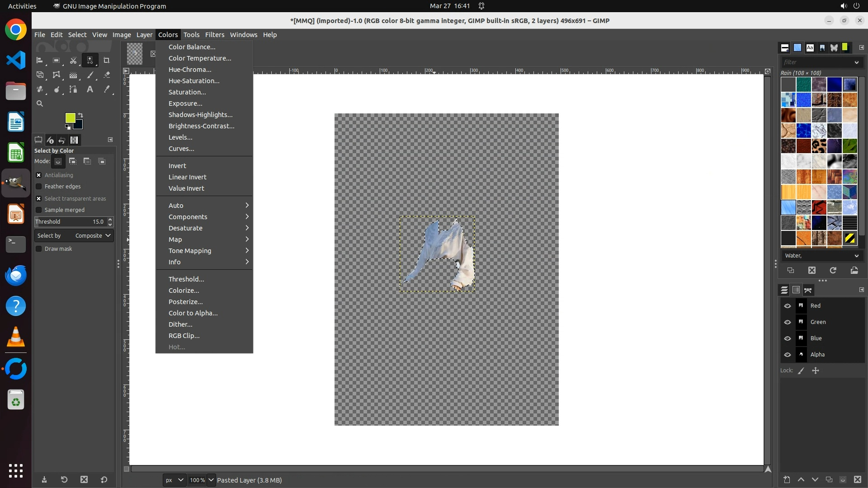868x488 pixels.
Task: Select the Zoom magnifier tool
Action: point(40,103)
